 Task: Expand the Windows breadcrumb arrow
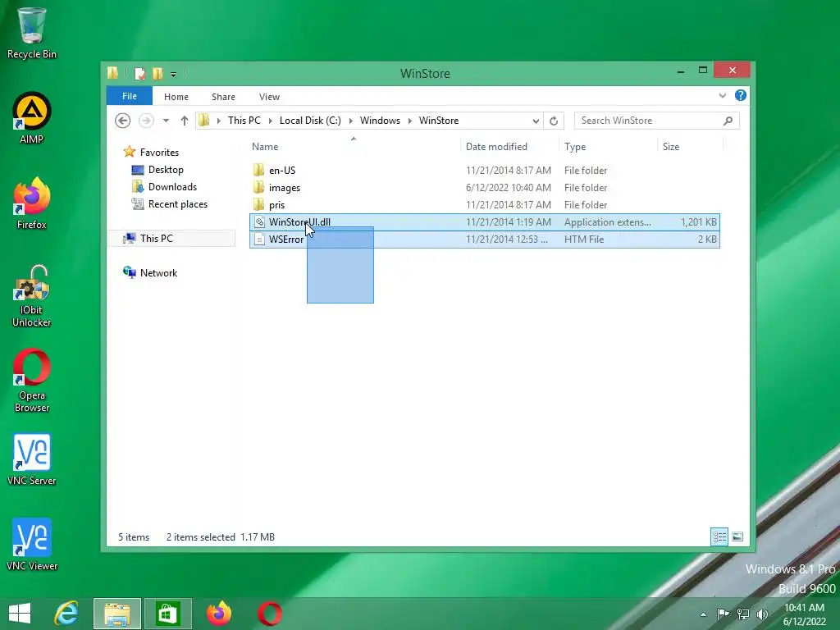[410, 121]
